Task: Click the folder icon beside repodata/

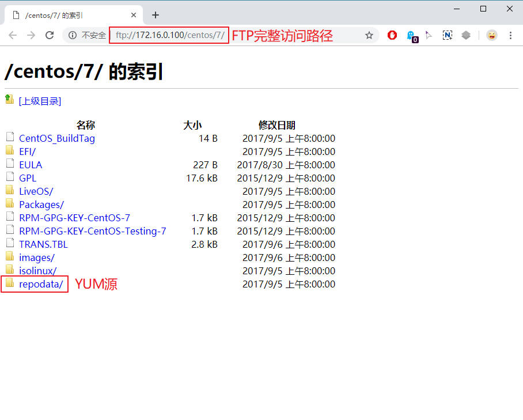Action: coord(10,282)
